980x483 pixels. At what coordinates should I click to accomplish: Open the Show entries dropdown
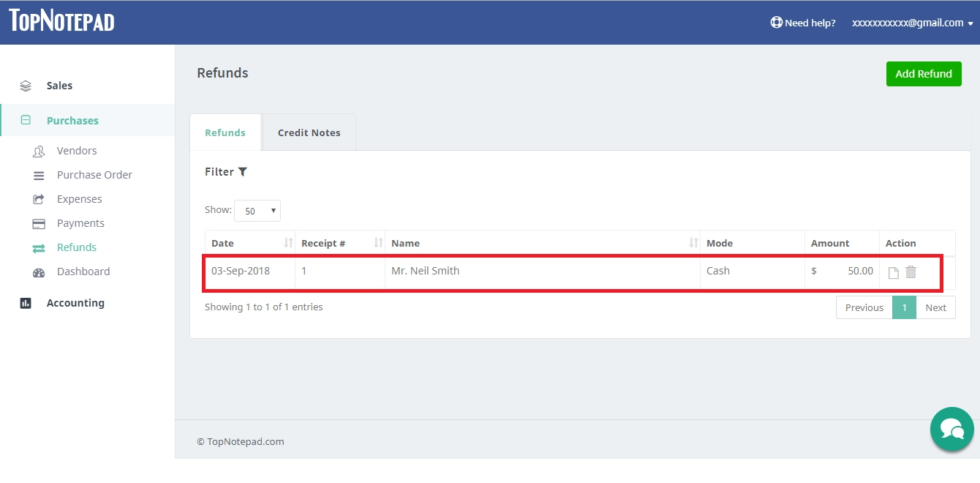(x=257, y=211)
